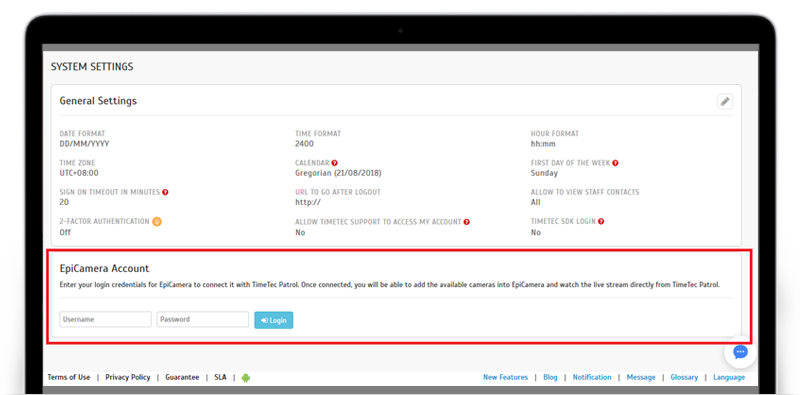This screenshot has height=395, width=800.
Task: Open the Privacy Policy link
Action: coord(128,377)
